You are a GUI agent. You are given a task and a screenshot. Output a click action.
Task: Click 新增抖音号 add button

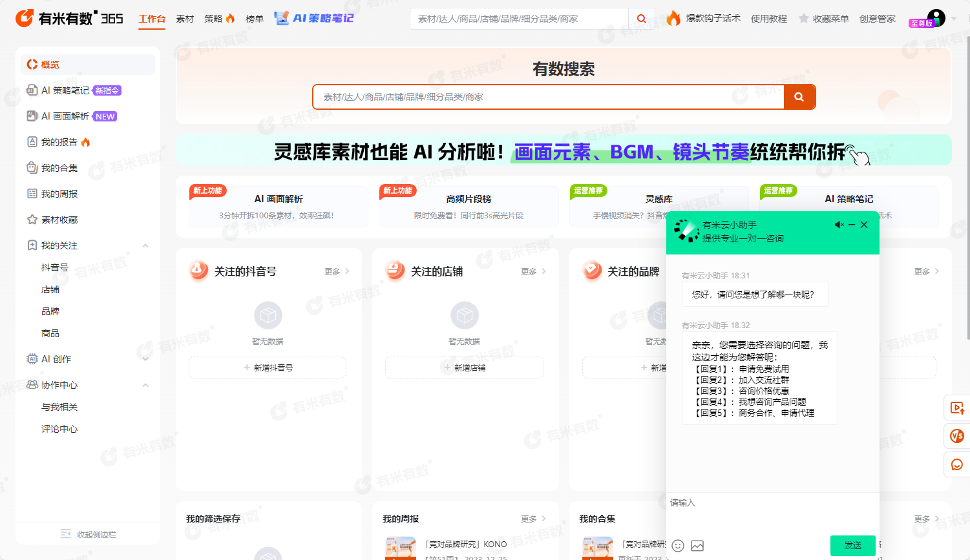[x=268, y=368]
